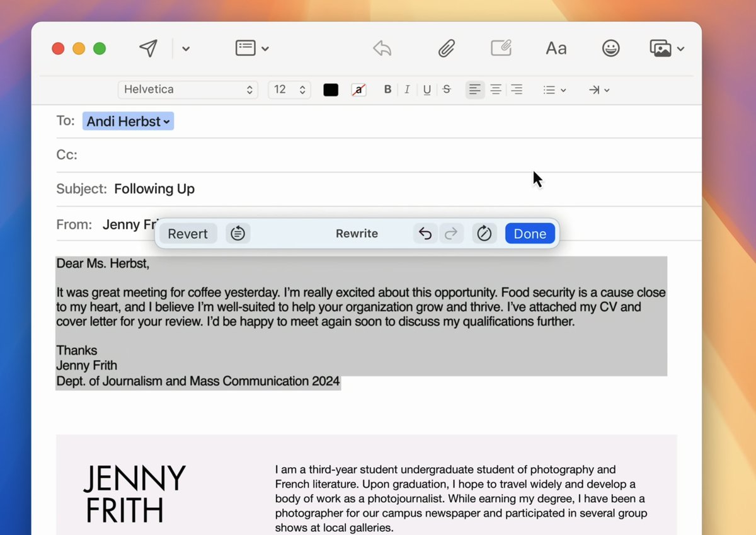Image resolution: width=756 pixels, height=535 pixels.
Task: Expand photo browser dropdown chevron
Action: click(680, 49)
